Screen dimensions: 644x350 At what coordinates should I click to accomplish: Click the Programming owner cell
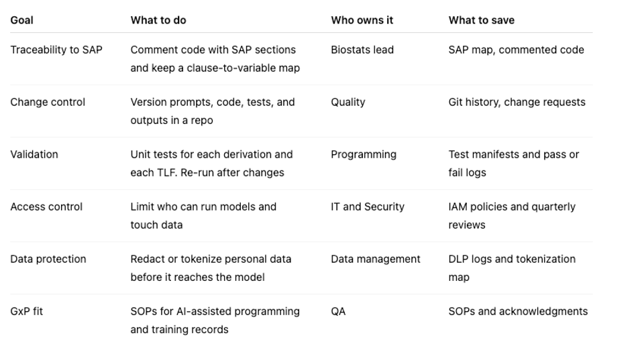(364, 155)
